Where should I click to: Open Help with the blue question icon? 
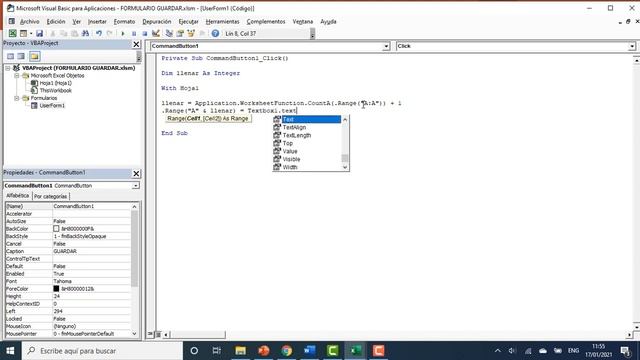[x=215, y=33]
